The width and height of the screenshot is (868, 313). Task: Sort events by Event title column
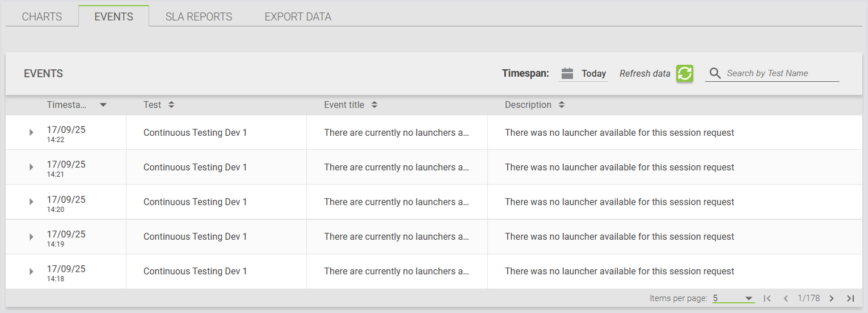click(374, 105)
